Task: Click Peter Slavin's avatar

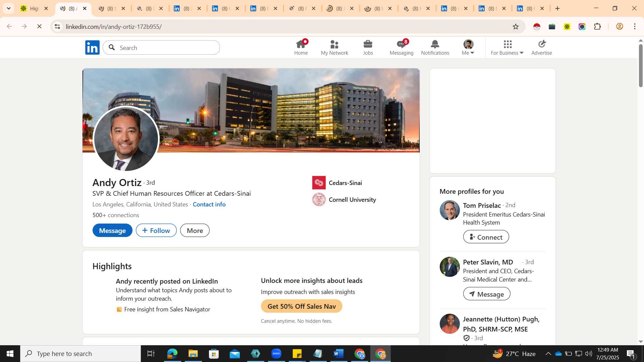Action: 449,267
